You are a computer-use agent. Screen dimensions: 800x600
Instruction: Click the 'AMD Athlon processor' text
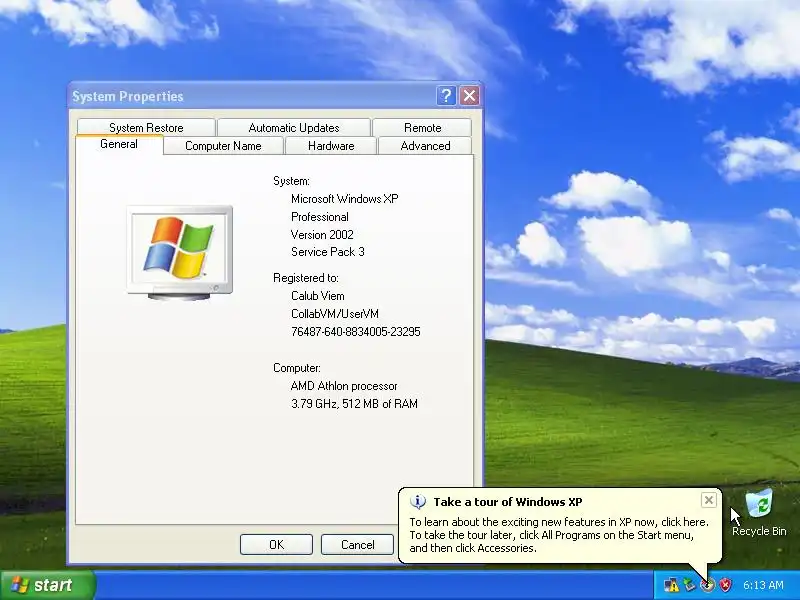coord(344,386)
